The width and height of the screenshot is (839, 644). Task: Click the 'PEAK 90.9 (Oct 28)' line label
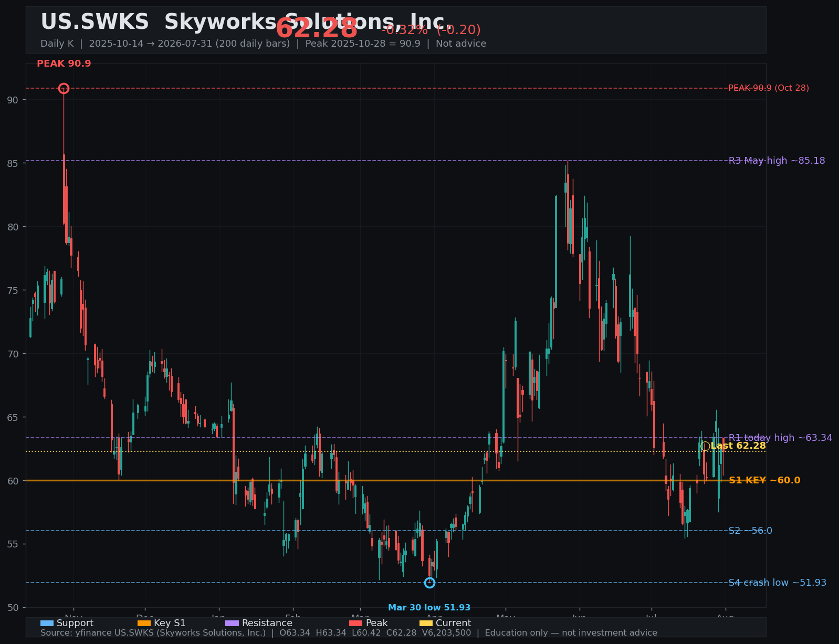point(769,88)
